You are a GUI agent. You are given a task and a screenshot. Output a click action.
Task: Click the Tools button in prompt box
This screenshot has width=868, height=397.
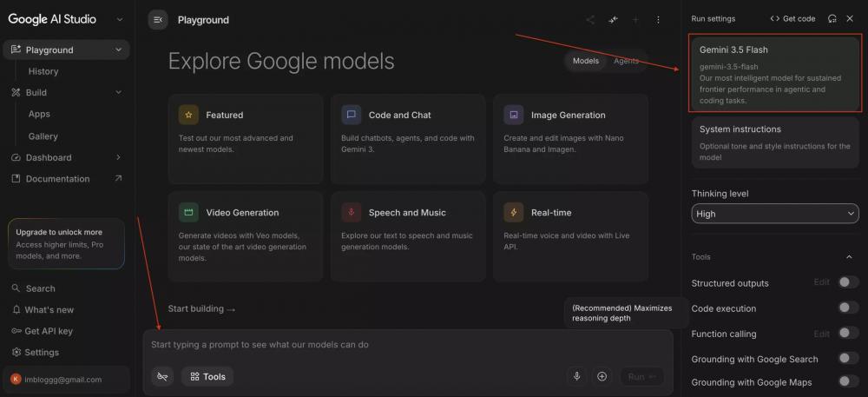(207, 376)
